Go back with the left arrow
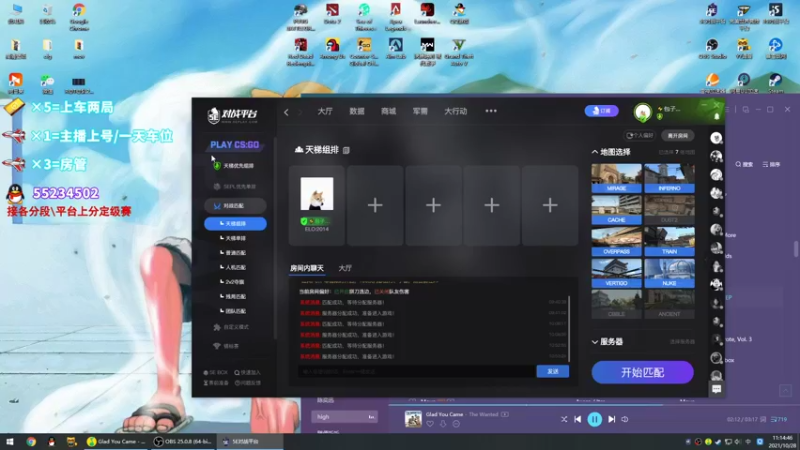The height and width of the screenshot is (450, 800). click(286, 112)
